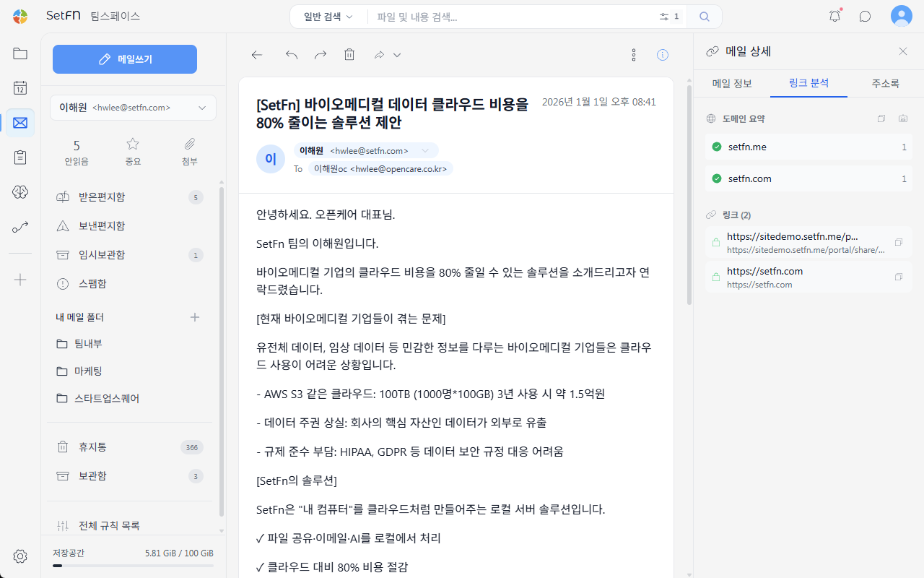The height and width of the screenshot is (578, 924).
Task: Open the clipboard tasks icon in left rail
Action: (20, 158)
